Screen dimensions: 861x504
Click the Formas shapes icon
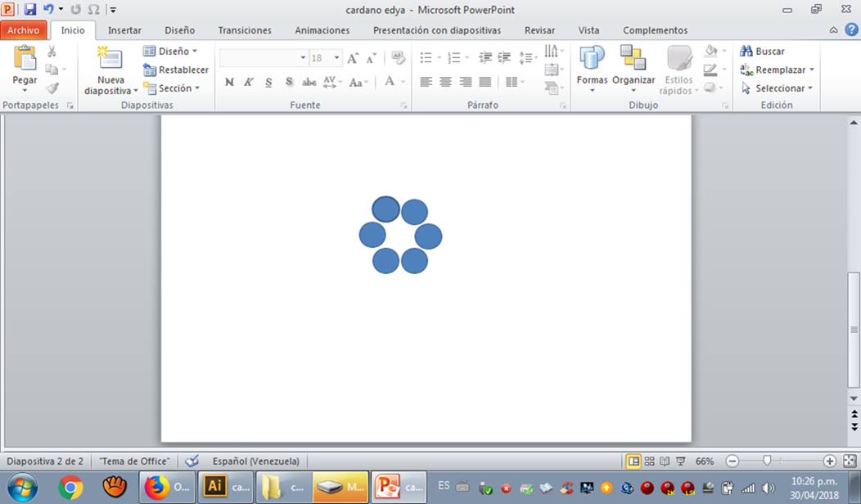point(592,57)
